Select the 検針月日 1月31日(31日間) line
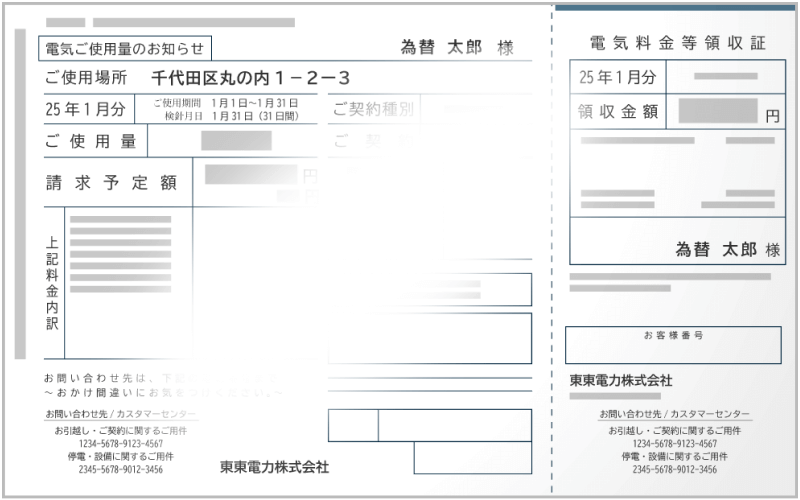 coord(231,116)
